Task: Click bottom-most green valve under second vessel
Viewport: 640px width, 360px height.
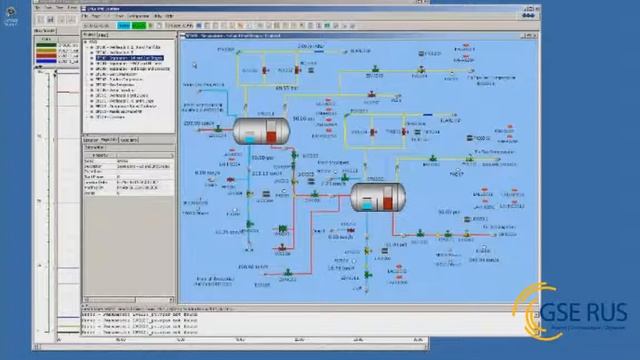Action: pyautogui.click(x=367, y=275)
